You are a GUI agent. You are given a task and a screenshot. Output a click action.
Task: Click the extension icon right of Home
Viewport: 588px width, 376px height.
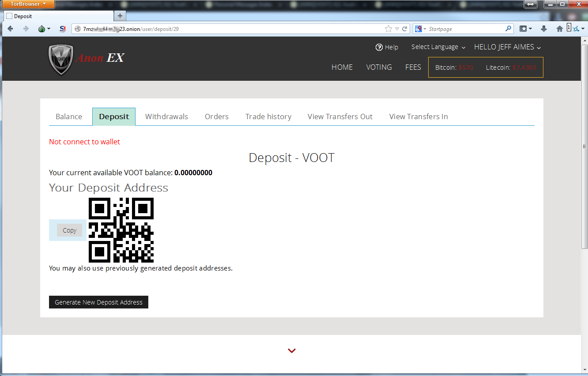coord(576,29)
